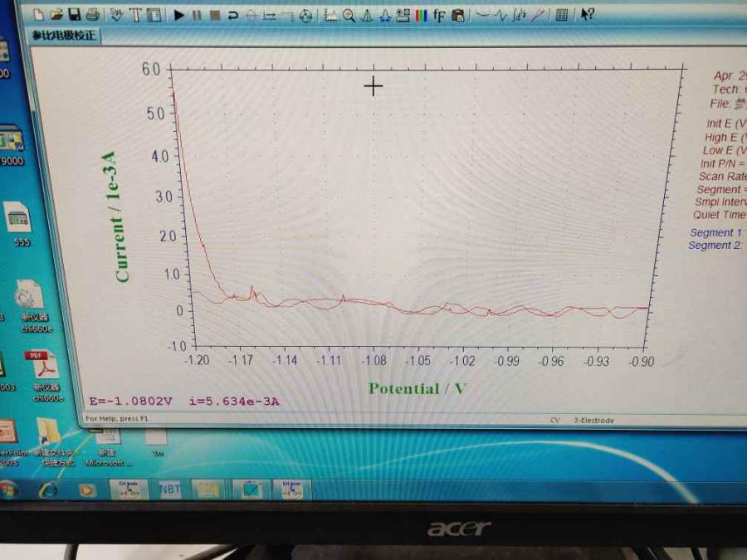This screenshot has height=560, width=747.
Task: Switch to the NBT taskbar item
Action: pyautogui.click(x=170, y=489)
